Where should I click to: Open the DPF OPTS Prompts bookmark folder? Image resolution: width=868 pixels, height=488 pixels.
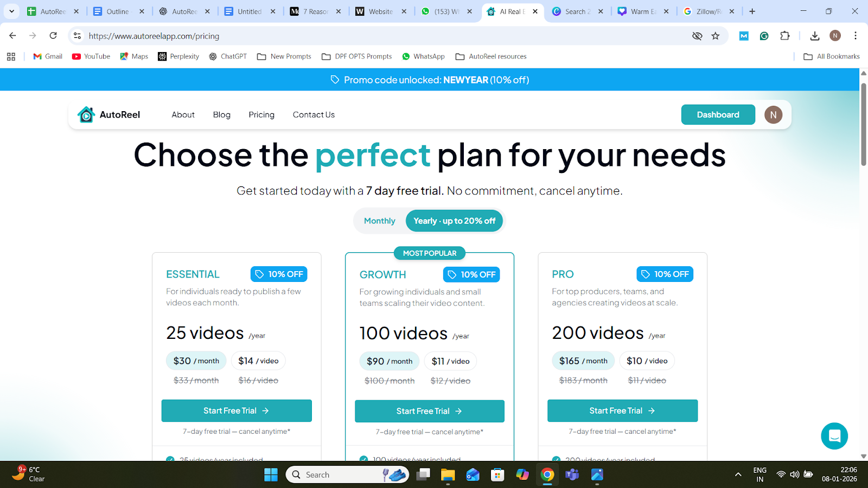click(357, 56)
